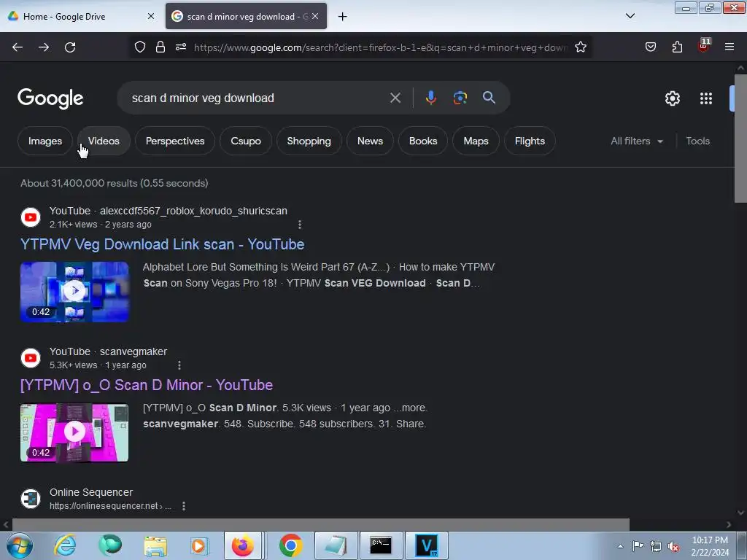Reload the current page
Screen dimensions: 747x560
point(70,47)
